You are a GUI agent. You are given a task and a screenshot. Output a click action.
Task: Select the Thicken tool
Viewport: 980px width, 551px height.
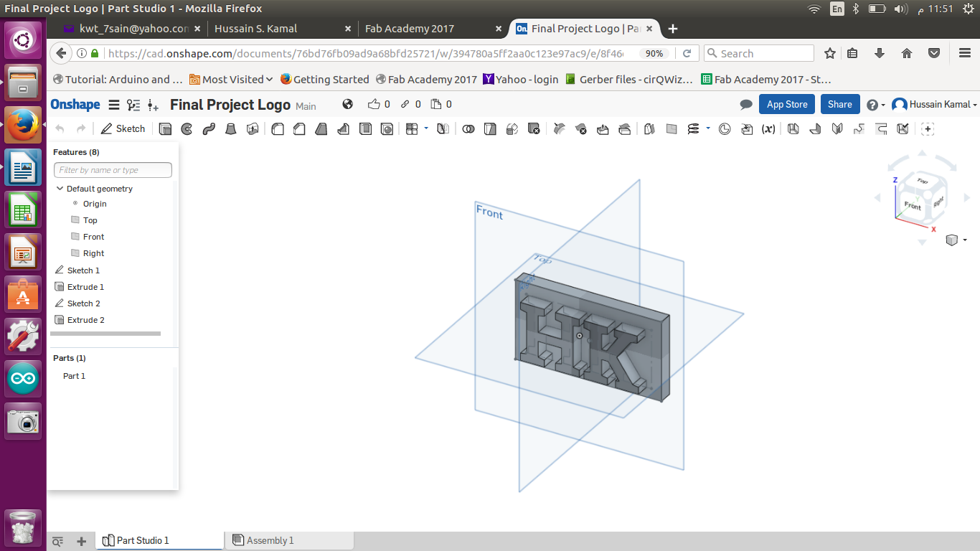pyautogui.click(x=253, y=129)
